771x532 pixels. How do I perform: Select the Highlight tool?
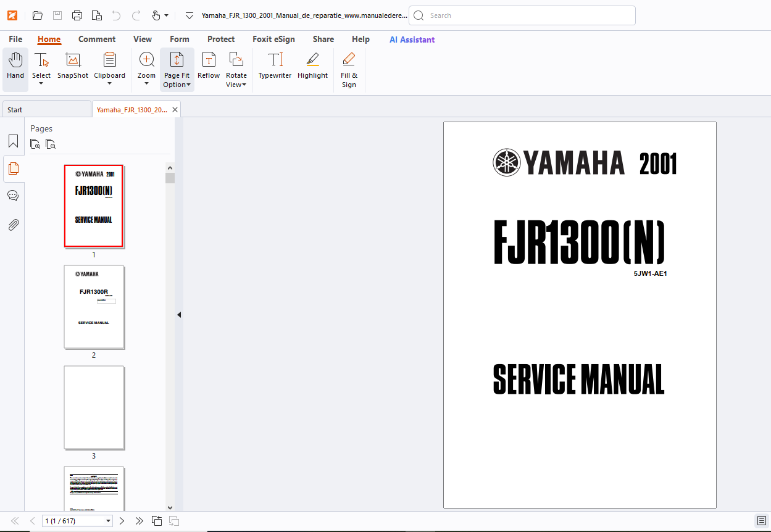click(x=312, y=66)
